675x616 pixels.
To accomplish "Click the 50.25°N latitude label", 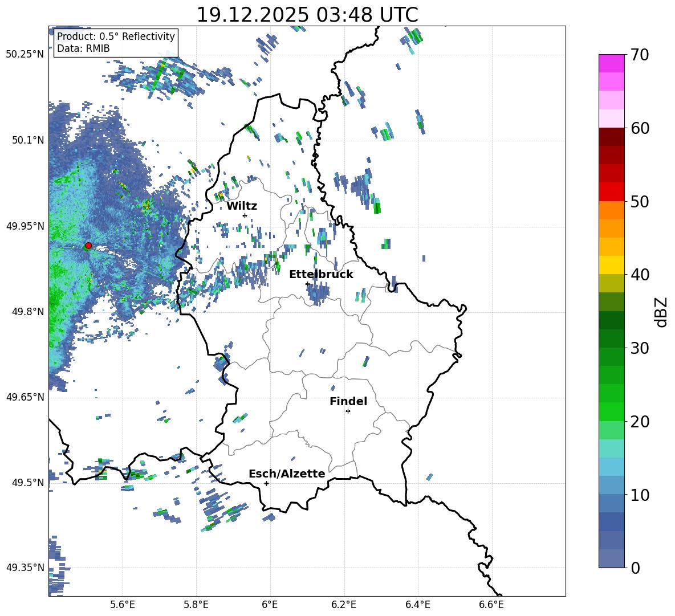I will (x=25, y=55).
